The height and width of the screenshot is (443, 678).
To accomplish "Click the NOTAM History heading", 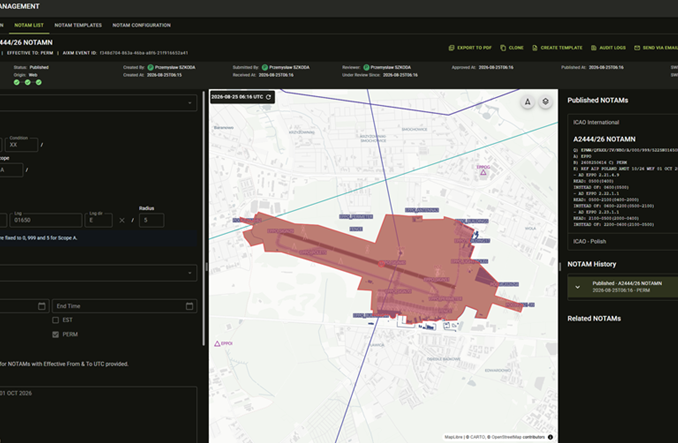I will point(592,264).
